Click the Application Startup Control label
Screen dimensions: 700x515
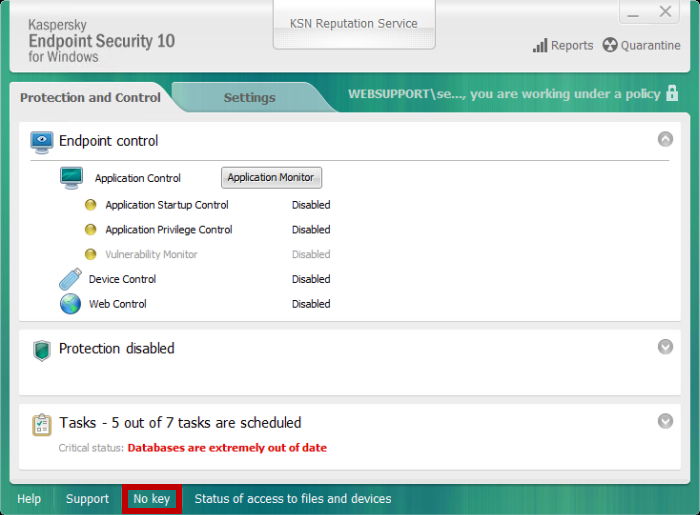tap(167, 205)
